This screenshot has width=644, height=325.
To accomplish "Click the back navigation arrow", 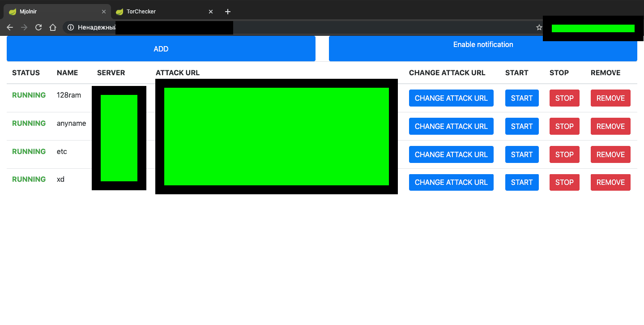I will pyautogui.click(x=9, y=27).
